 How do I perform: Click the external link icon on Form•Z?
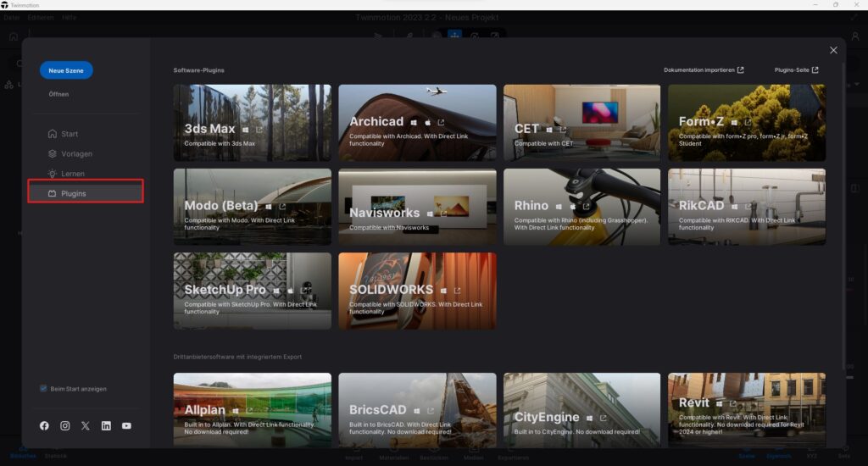(748, 122)
